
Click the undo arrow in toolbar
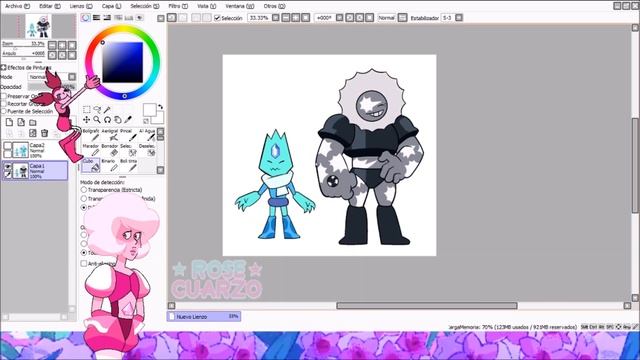tap(172, 18)
